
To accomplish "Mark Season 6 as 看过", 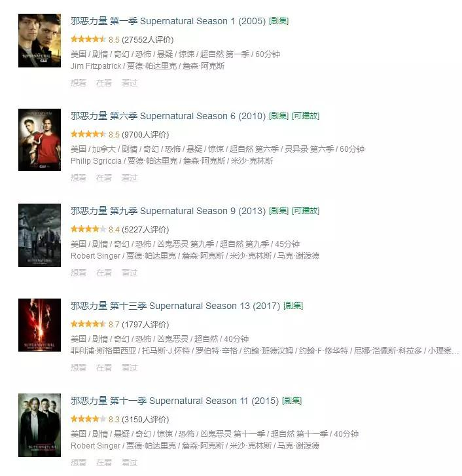I will click(x=130, y=178).
